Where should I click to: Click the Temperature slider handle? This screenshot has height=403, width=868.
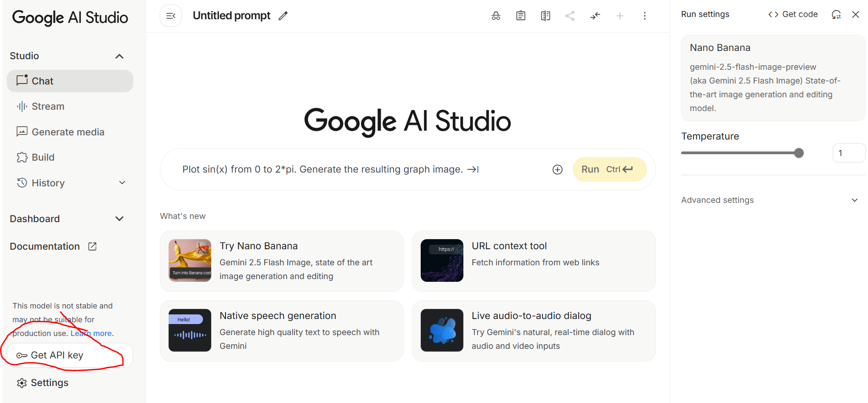point(799,153)
